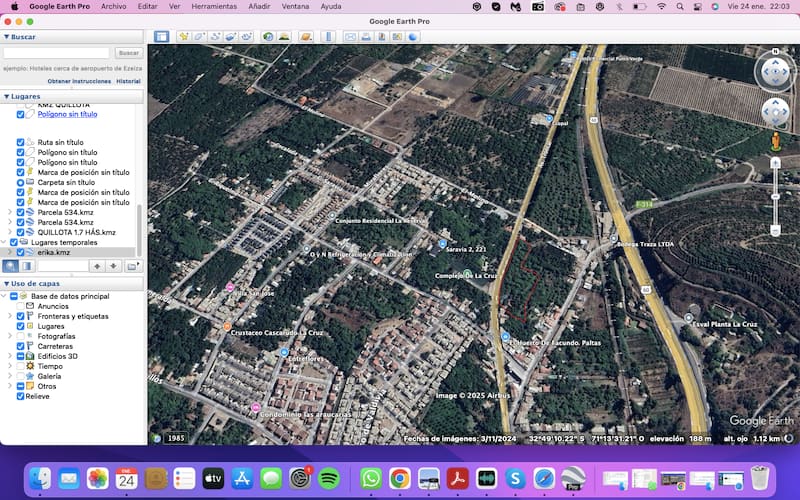Enable the Anuncios layer checkbox
This screenshot has width=800, height=500.
pos(20,306)
